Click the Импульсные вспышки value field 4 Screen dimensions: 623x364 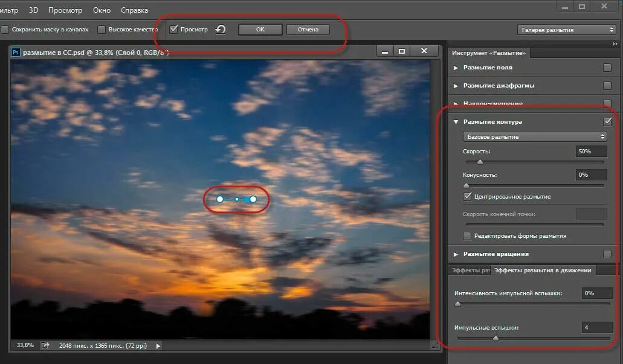tap(597, 328)
